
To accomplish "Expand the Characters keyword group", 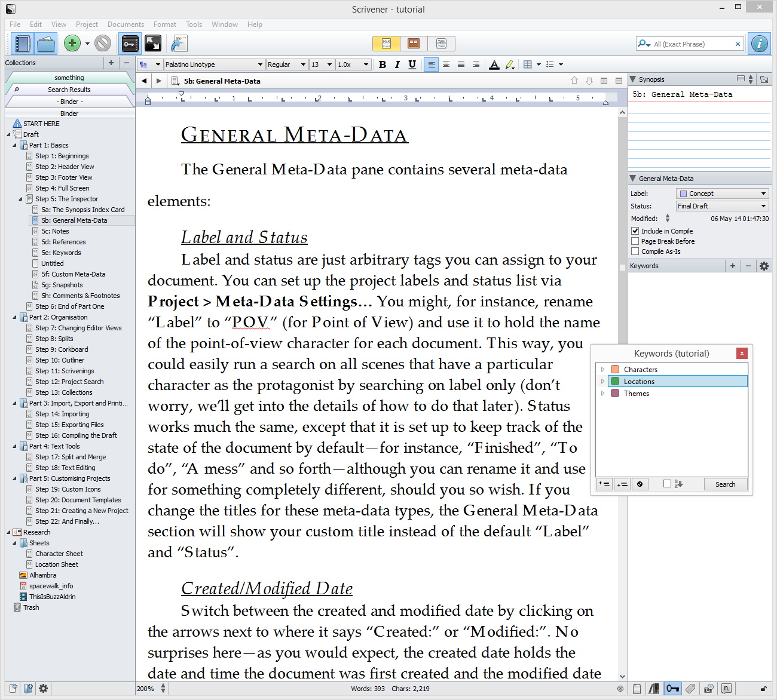I will pyautogui.click(x=602, y=370).
